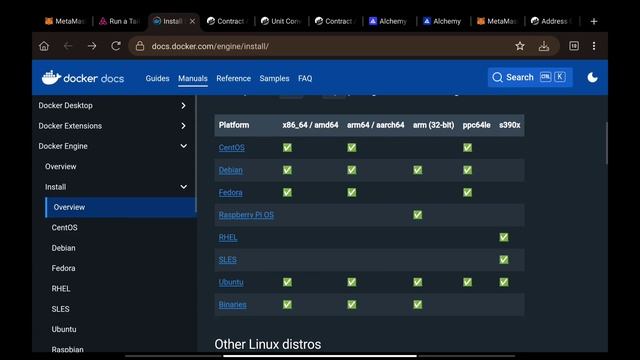Open the Manuals menu item
640x360 pixels.
(x=193, y=78)
